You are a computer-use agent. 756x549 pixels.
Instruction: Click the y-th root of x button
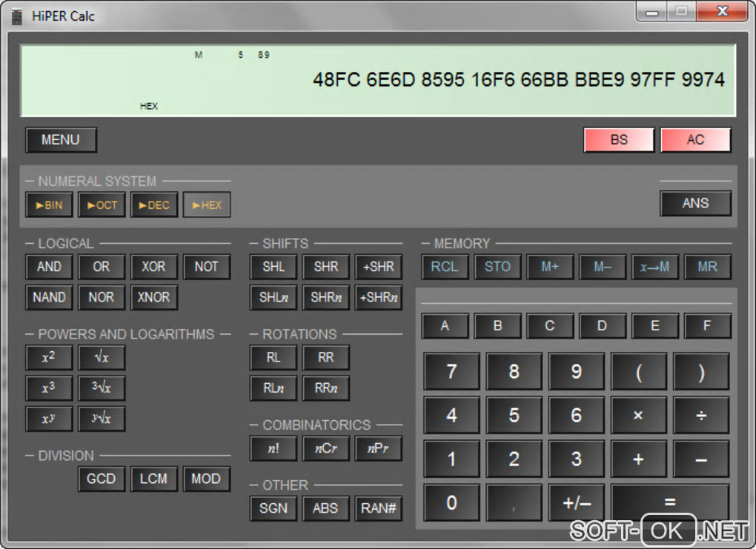click(102, 419)
